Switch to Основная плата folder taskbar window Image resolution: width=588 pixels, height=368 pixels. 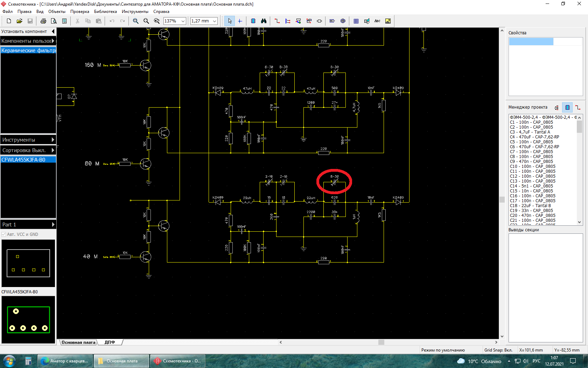pyautogui.click(x=121, y=361)
